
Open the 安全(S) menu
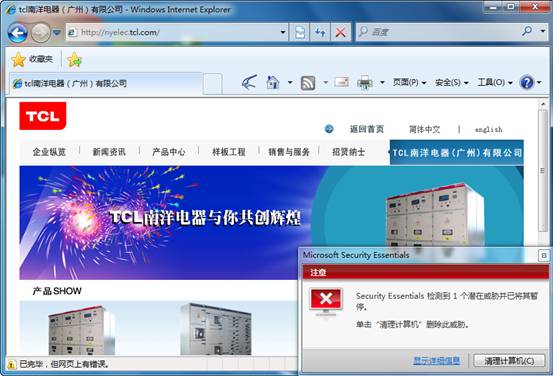[x=451, y=83]
